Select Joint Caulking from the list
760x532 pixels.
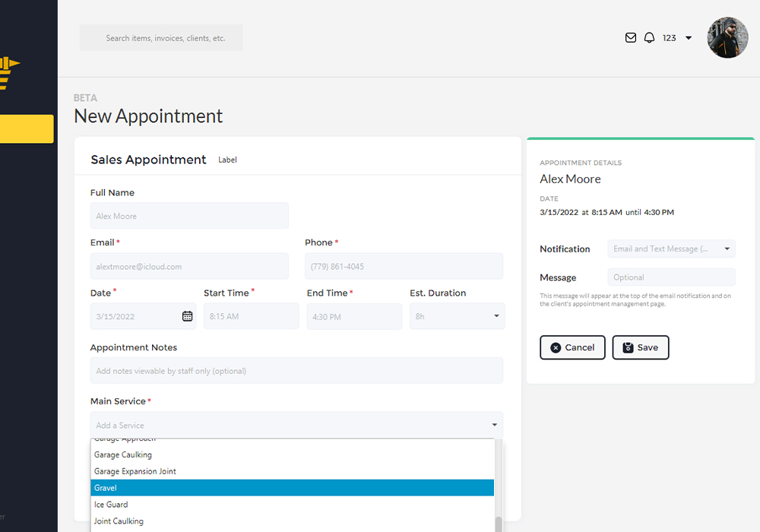[292, 521]
